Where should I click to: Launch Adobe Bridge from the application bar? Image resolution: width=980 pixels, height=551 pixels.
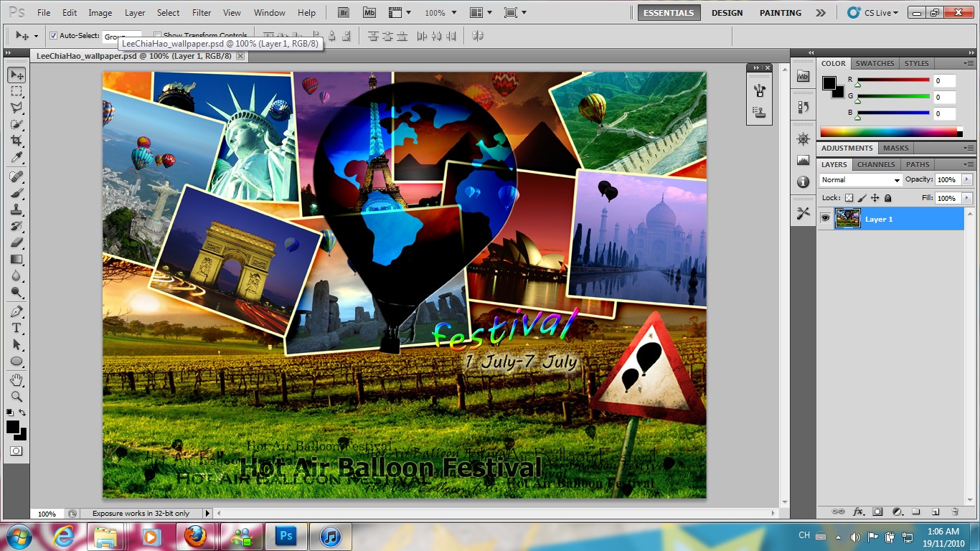click(x=343, y=12)
